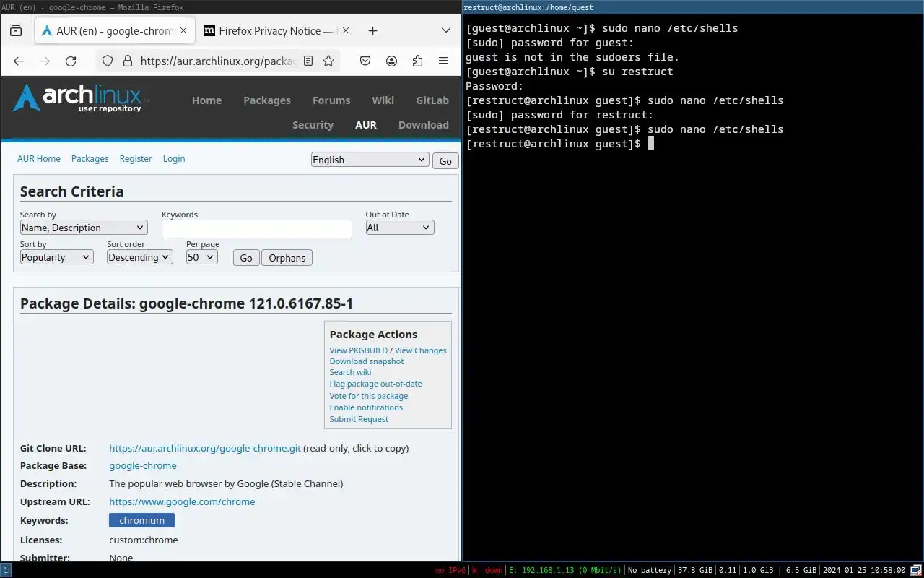Open Firefox View sidebar icon
Screen dimensions: 924x578
click(16, 31)
